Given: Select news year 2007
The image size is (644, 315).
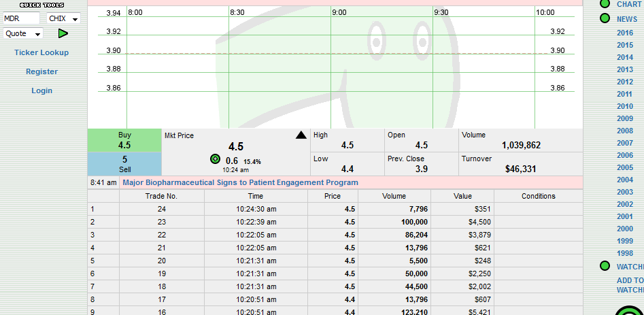Looking at the screenshot, I should click(625, 143).
